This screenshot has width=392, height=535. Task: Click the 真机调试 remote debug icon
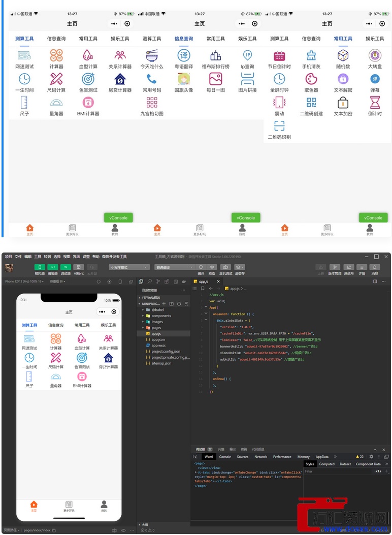pyautogui.click(x=226, y=267)
